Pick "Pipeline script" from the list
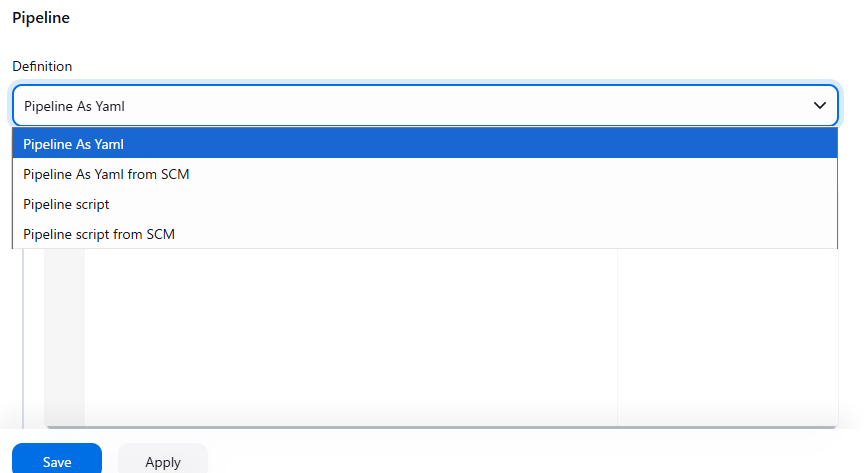866x473 pixels. point(66,204)
